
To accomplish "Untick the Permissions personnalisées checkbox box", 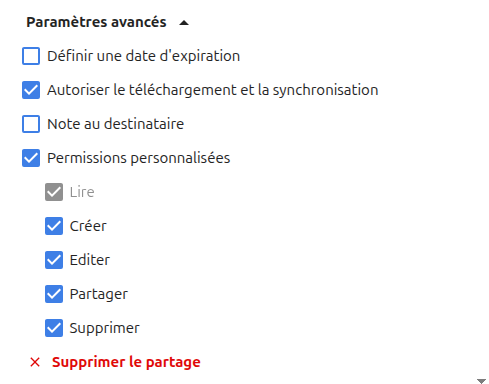I will tap(31, 158).
